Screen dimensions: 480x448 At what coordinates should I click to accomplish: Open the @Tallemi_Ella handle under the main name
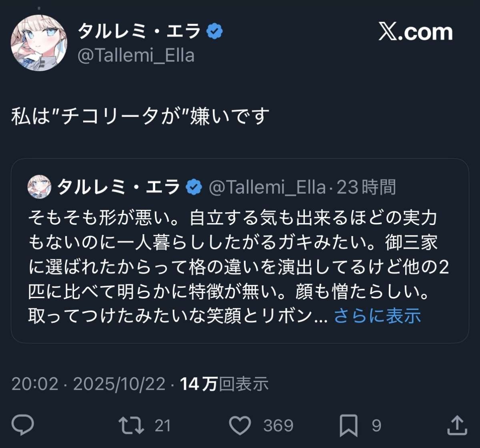tap(136, 56)
